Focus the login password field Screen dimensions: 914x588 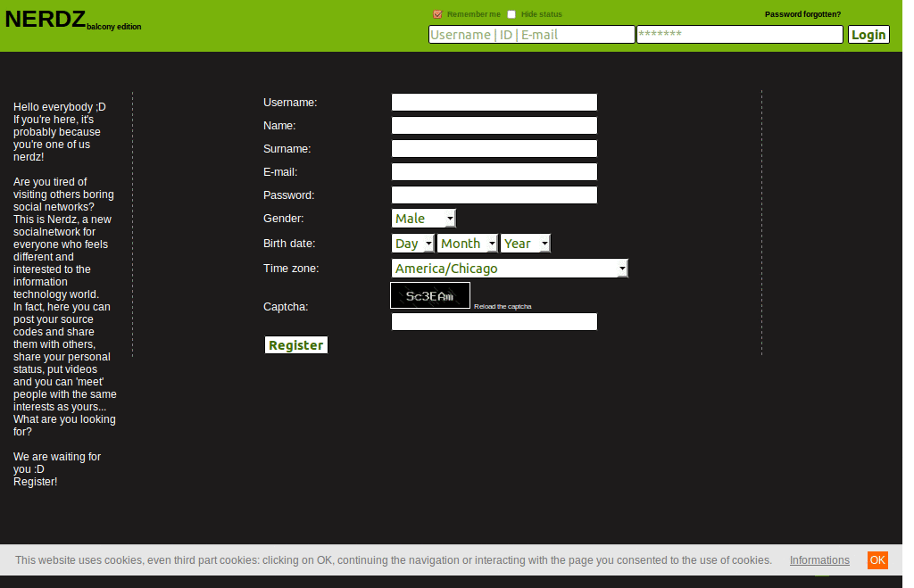(x=740, y=35)
